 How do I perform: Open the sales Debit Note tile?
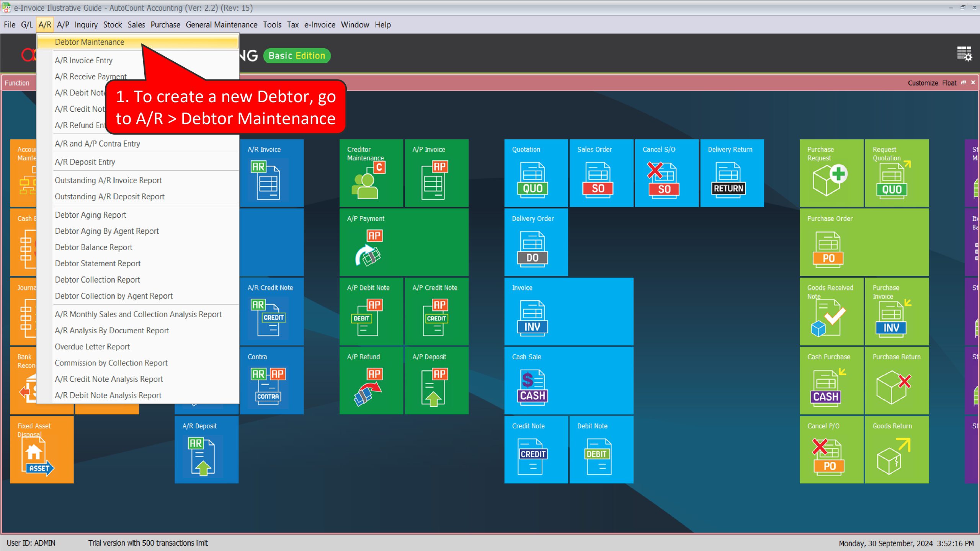tap(601, 450)
